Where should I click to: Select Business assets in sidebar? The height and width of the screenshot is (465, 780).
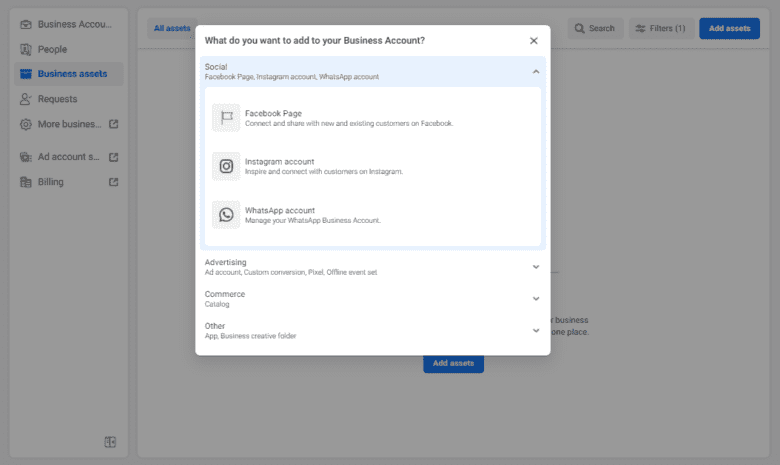point(69,74)
